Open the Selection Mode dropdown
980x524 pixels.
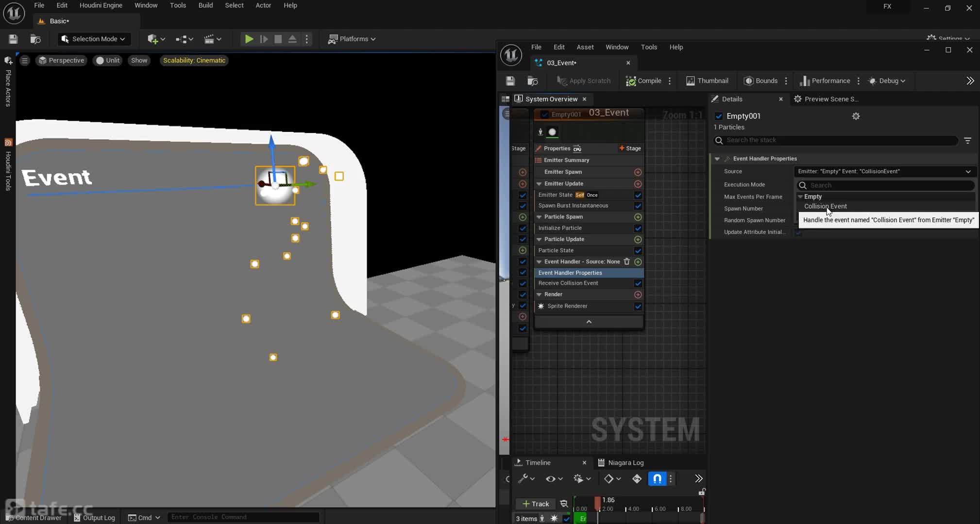pos(94,39)
